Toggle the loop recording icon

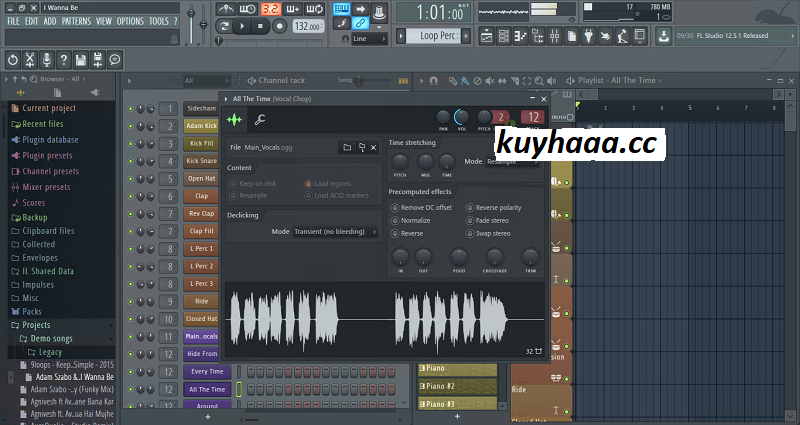[x=314, y=9]
